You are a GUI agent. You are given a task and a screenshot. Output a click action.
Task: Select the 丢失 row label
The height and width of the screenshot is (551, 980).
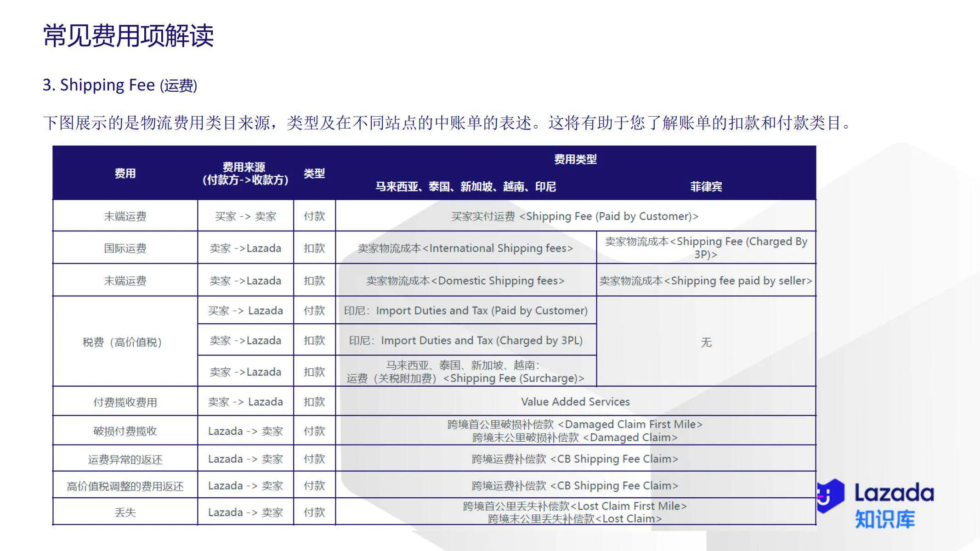coord(125,512)
